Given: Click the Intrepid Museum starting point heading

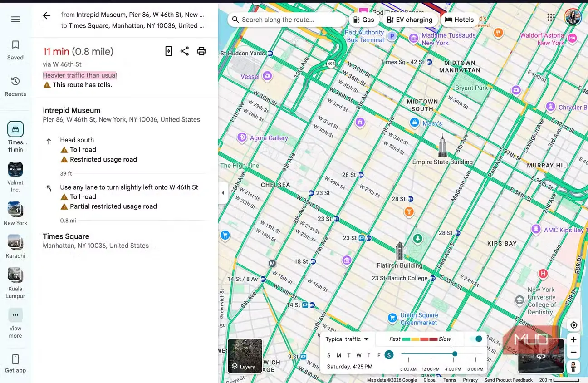Looking at the screenshot, I should pyautogui.click(x=72, y=110).
